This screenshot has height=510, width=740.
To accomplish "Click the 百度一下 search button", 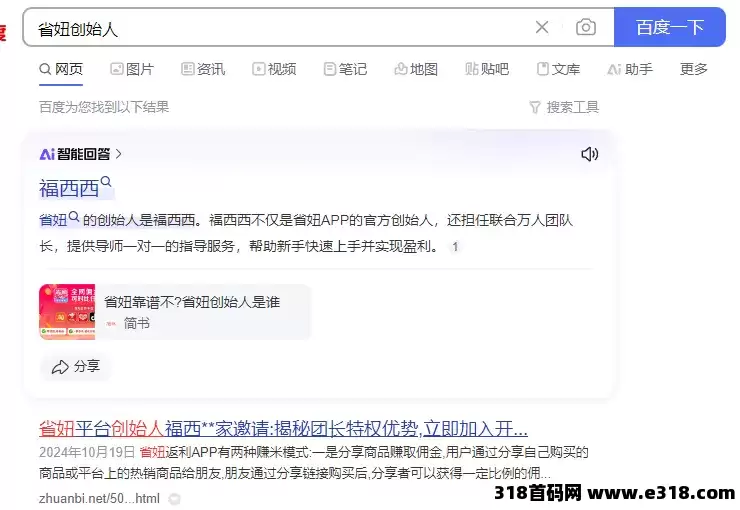I will [x=670, y=27].
